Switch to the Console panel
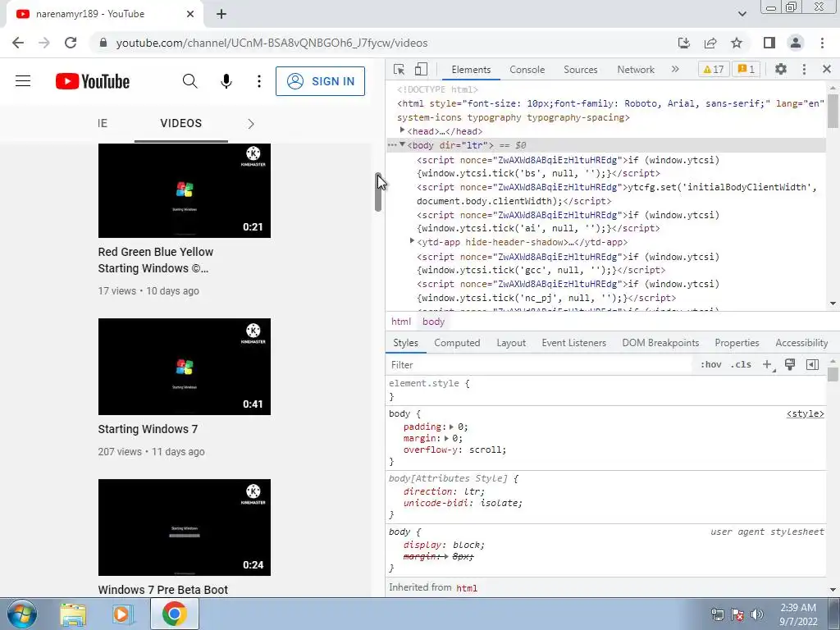The width and height of the screenshot is (840, 630). (527, 70)
